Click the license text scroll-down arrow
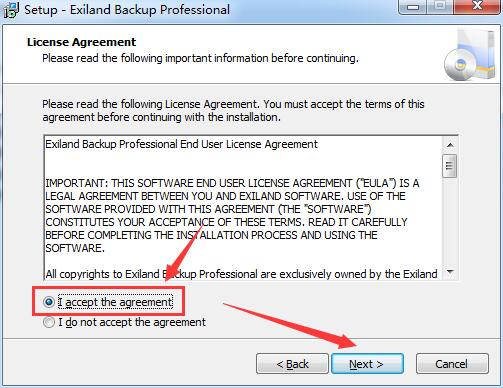 (x=450, y=272)
